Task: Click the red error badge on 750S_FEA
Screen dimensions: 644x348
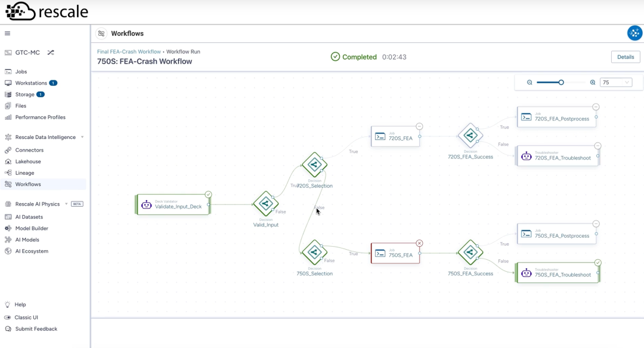Action: 419,243
